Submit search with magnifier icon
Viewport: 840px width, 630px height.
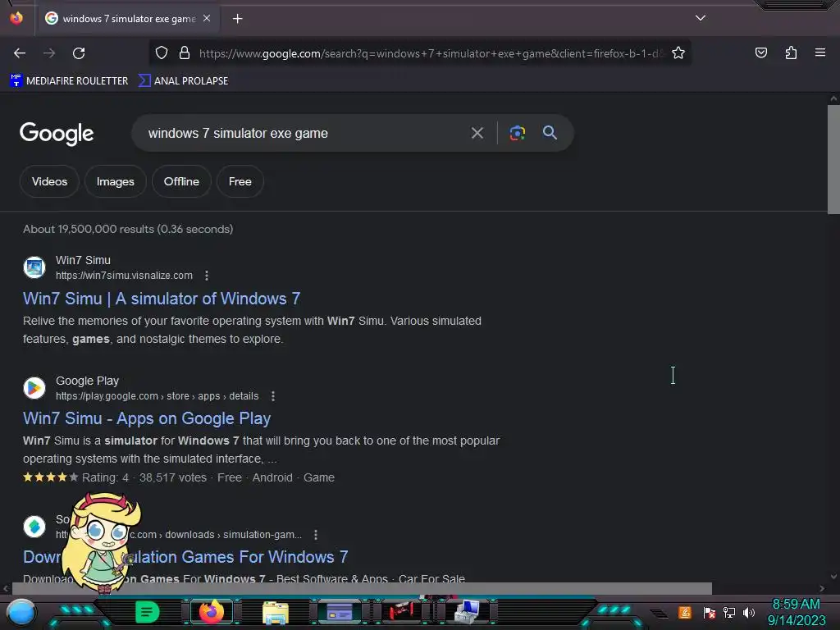[550, 133]
